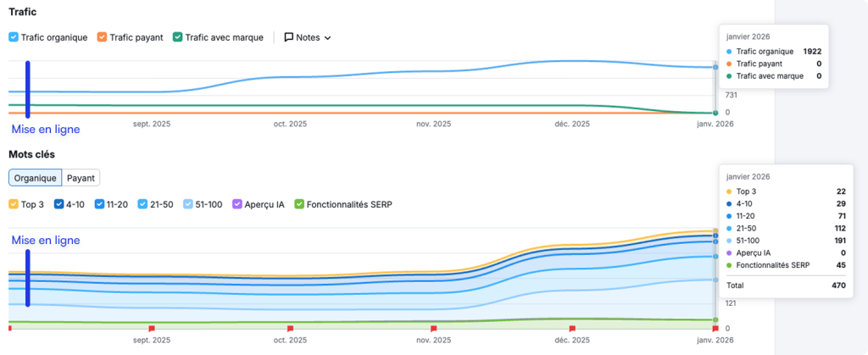This screenshot has height=355, width=868.
Task: Hide the 51-100 keyword range
Action: pyautogui.click(x=188, y=204)
